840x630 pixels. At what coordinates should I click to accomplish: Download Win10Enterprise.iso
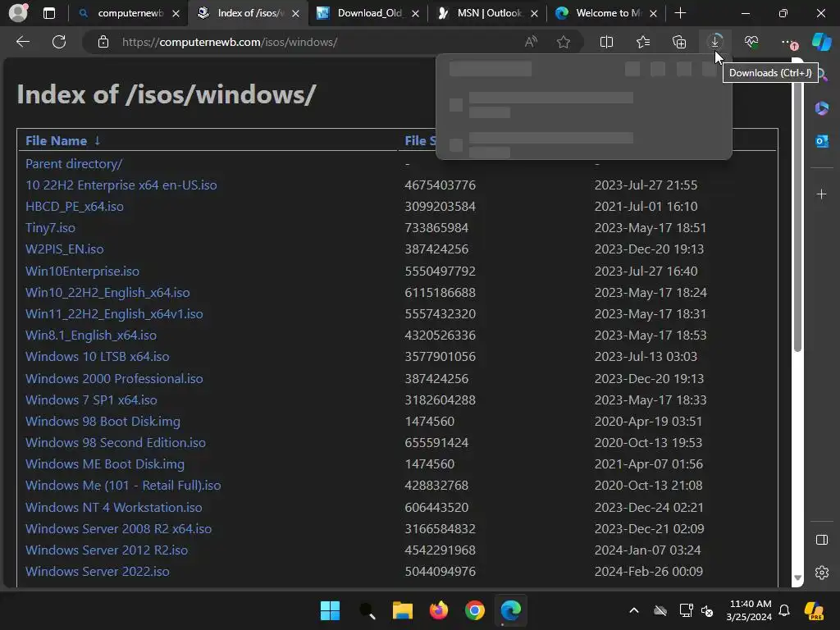coord(83,271)
